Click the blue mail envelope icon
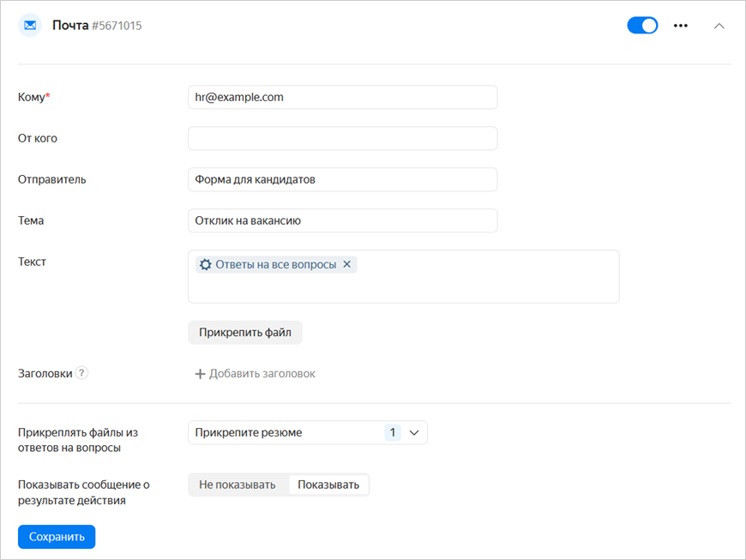The image size is (746, 560). coord(30,26)
